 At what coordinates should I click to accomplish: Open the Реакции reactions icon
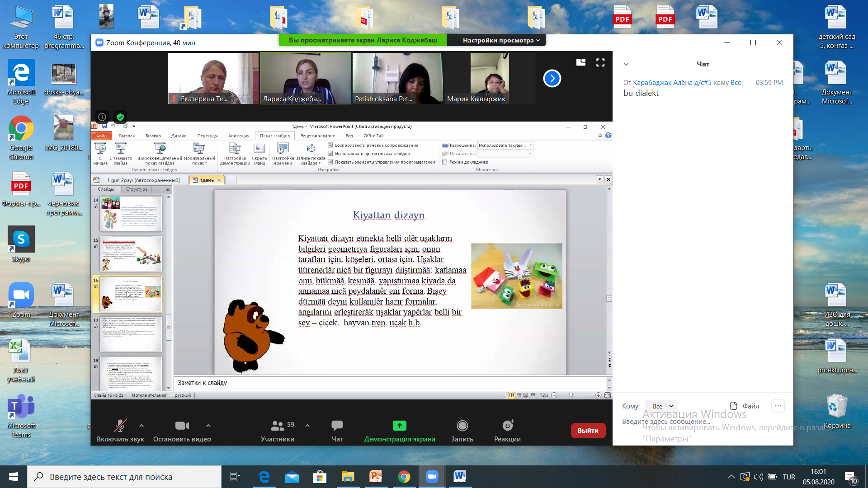click(507, 426)
